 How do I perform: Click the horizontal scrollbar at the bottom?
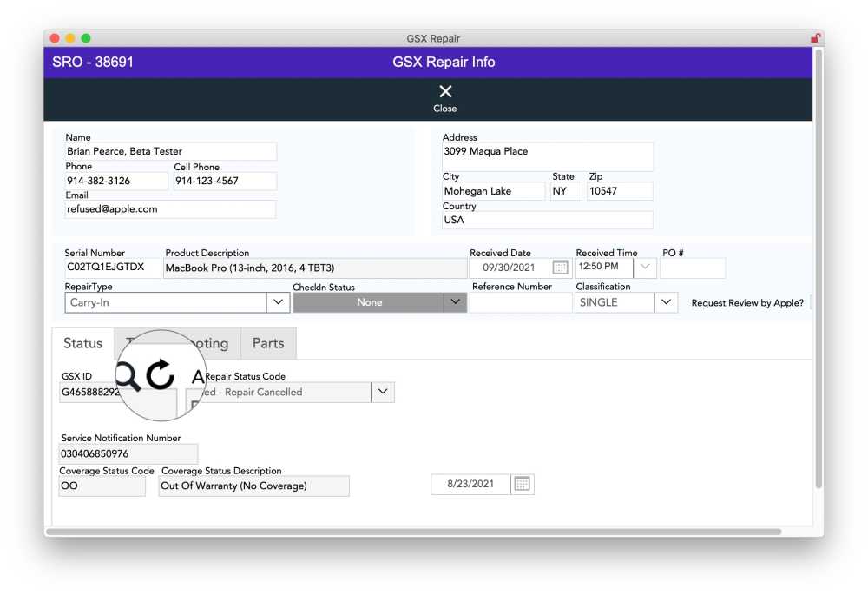click(x=414, y=531)
